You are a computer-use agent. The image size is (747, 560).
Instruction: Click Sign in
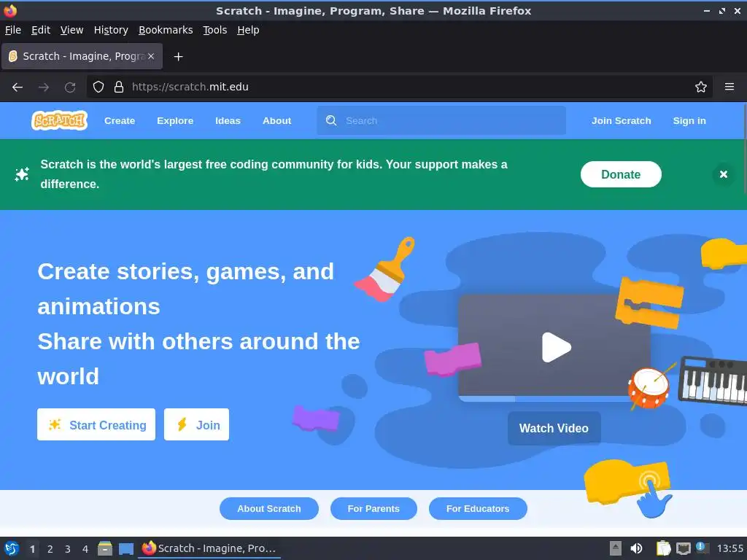pyautogui.click(x=689, y=121)
